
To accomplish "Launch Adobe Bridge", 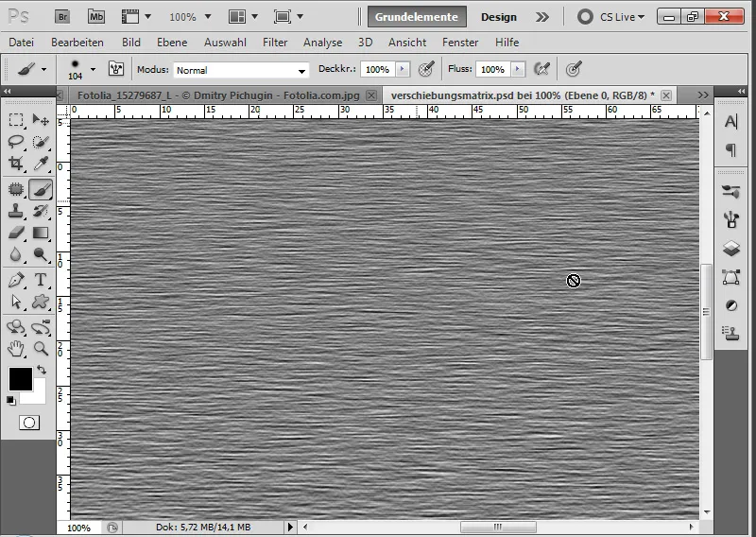I will coord(62,17).
